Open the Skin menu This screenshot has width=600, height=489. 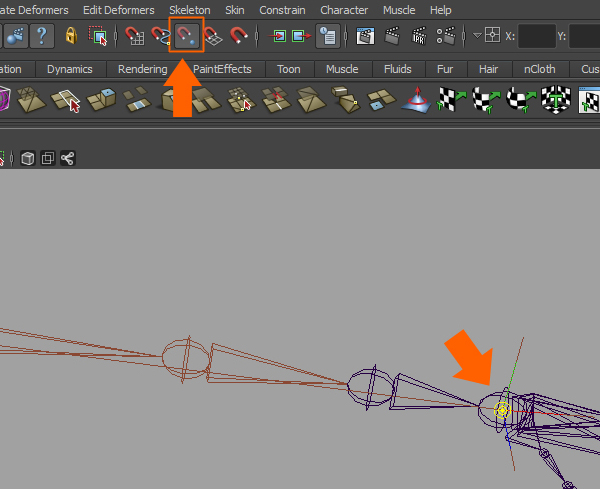235,10
